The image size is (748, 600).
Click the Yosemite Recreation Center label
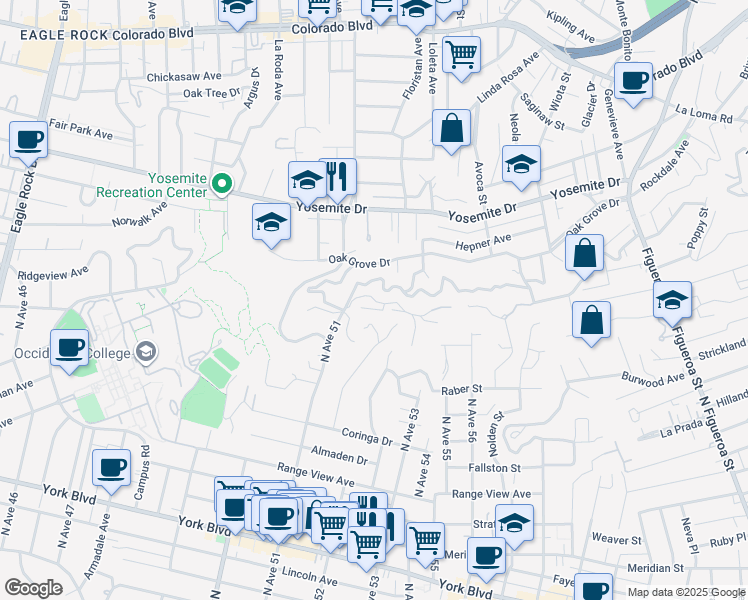[x=152, y=186]
